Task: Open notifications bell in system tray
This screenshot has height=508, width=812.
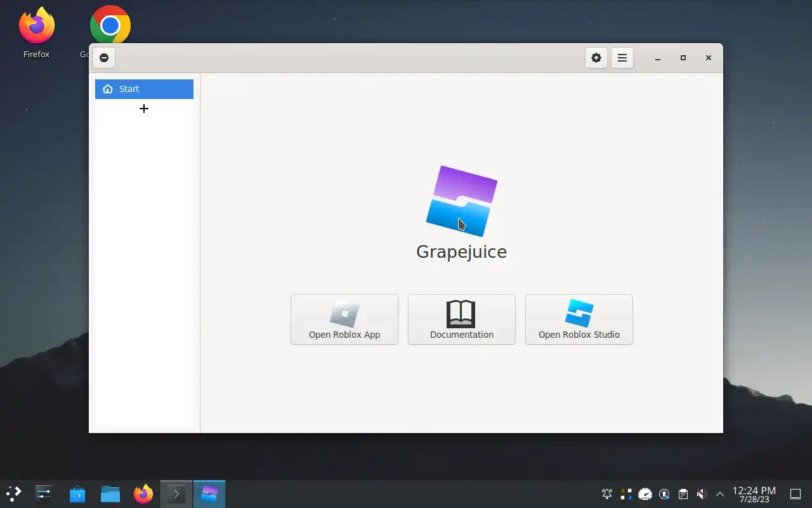Action: [x=607, y=494]
